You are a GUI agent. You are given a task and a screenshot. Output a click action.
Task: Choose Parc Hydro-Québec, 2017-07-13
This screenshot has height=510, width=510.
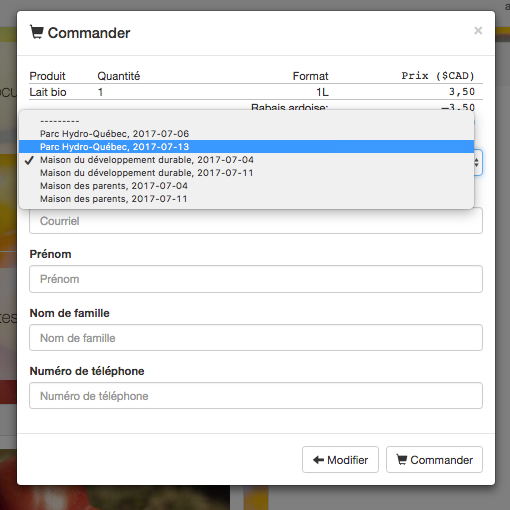(x=246, y=147)
